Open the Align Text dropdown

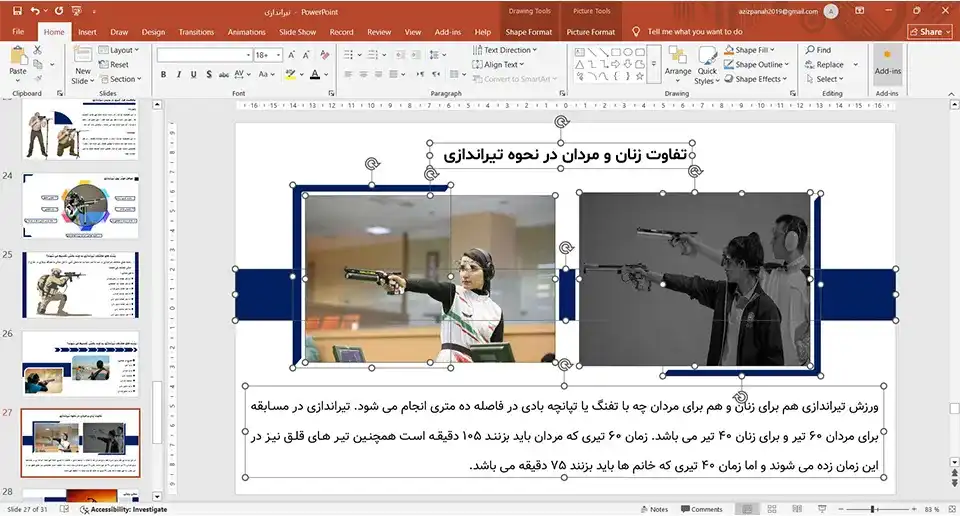(498, 64)
